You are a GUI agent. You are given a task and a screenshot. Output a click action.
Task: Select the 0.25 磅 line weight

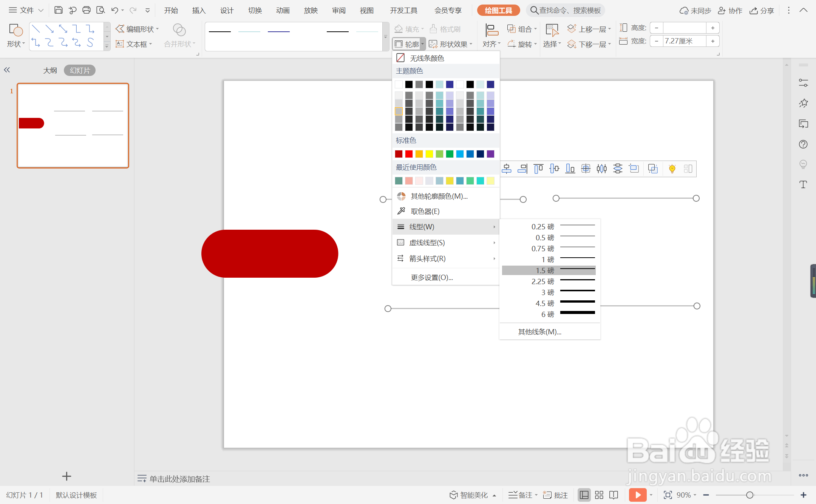pyautogui.click(x=549, y=226)
